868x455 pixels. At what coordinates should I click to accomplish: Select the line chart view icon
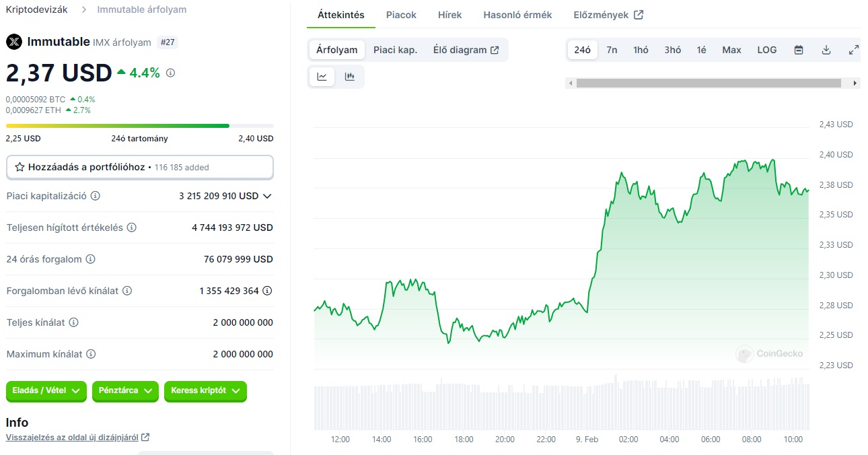(x=322, y=77)
